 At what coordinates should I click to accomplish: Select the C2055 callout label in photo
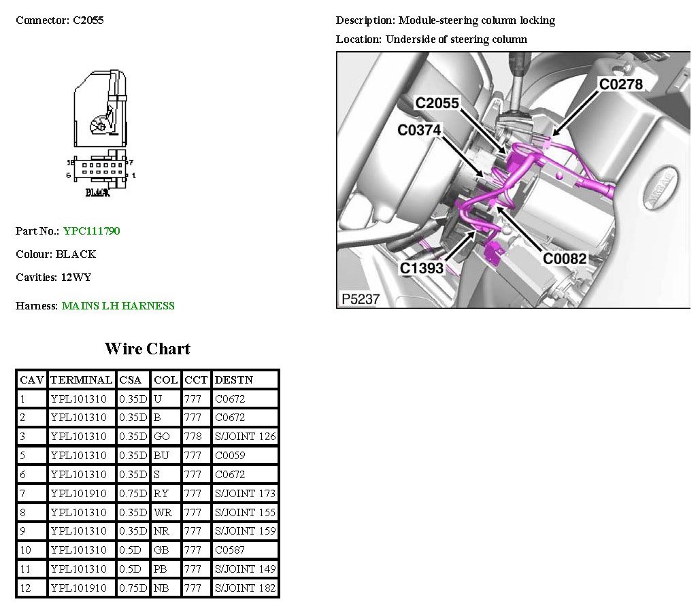437,103
